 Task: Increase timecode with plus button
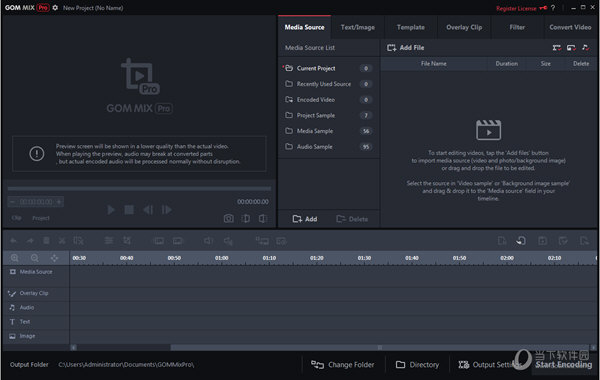pyautogui.click(x=59, y=202)
